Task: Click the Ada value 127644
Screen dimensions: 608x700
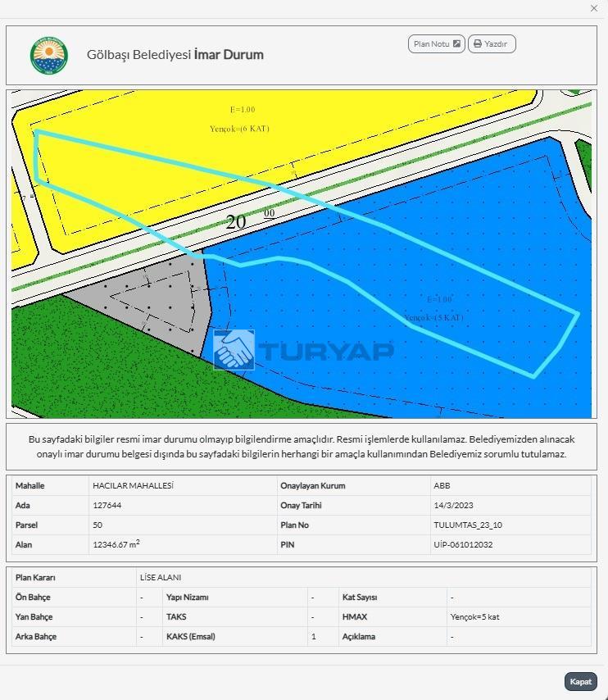Action: point(107,506)
